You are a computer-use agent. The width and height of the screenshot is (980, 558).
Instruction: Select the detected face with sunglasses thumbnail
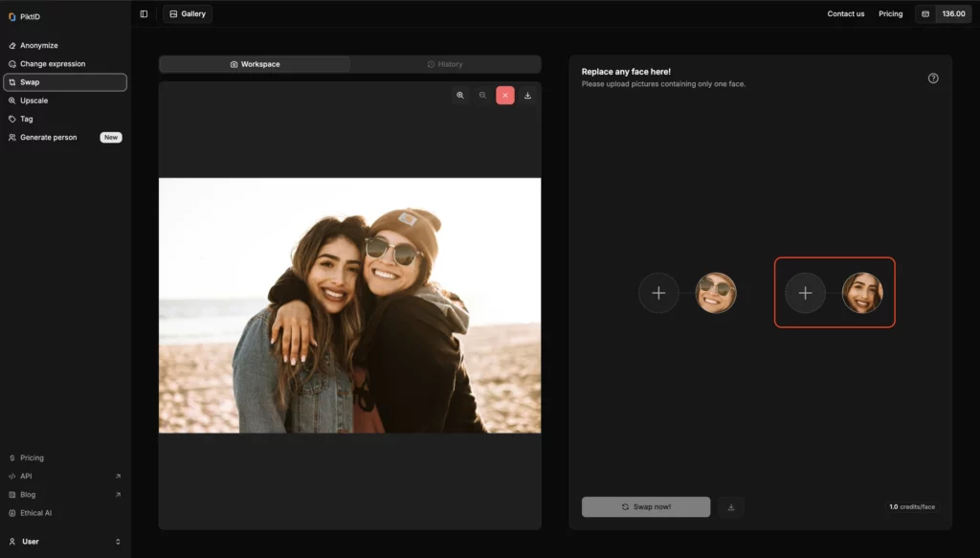pos(716,293)
